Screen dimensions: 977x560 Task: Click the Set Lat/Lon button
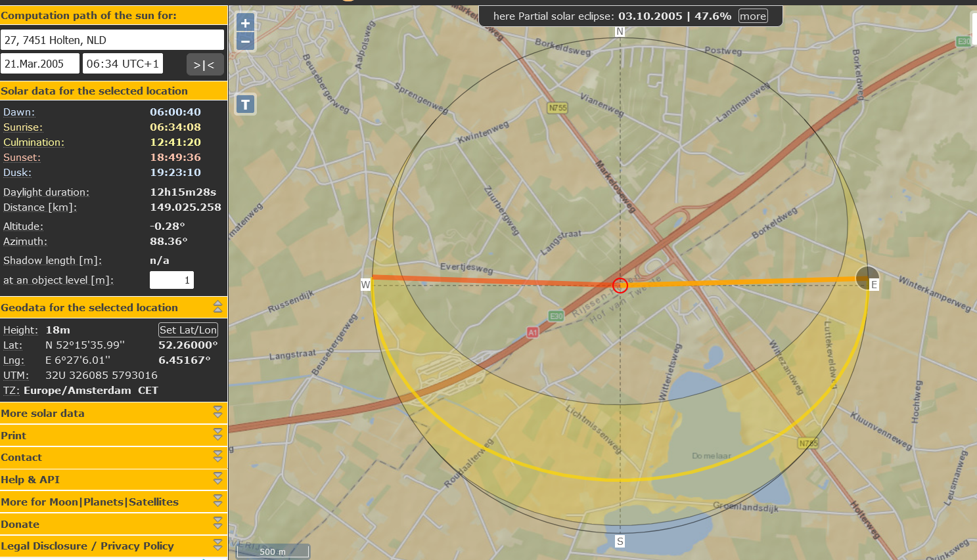188,330
